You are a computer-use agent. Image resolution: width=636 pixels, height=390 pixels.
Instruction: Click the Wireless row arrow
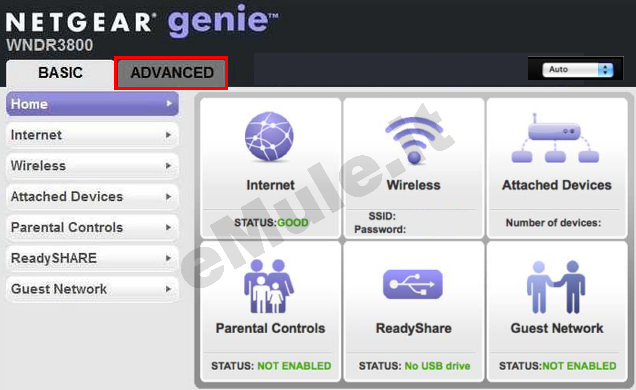click(169, 166)
